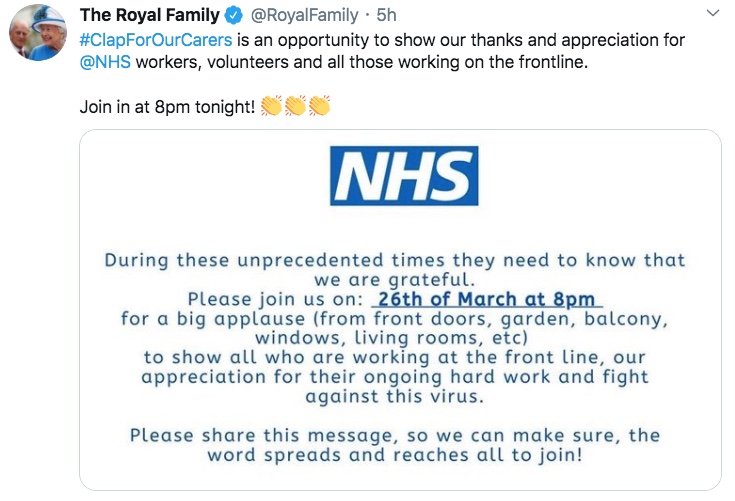Click the blue verified badge icon
Viewport: 735px width, 501px height.
233,15
